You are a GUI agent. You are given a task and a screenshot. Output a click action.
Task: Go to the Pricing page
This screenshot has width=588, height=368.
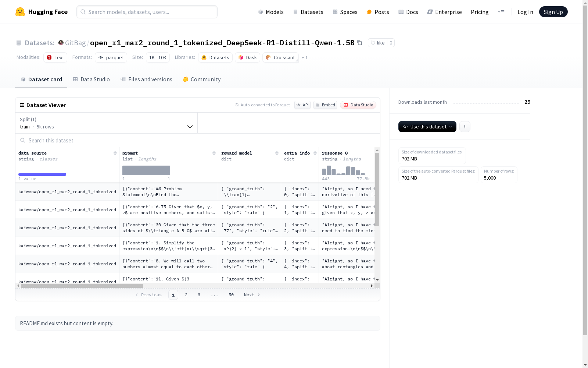tap(480, 12)
